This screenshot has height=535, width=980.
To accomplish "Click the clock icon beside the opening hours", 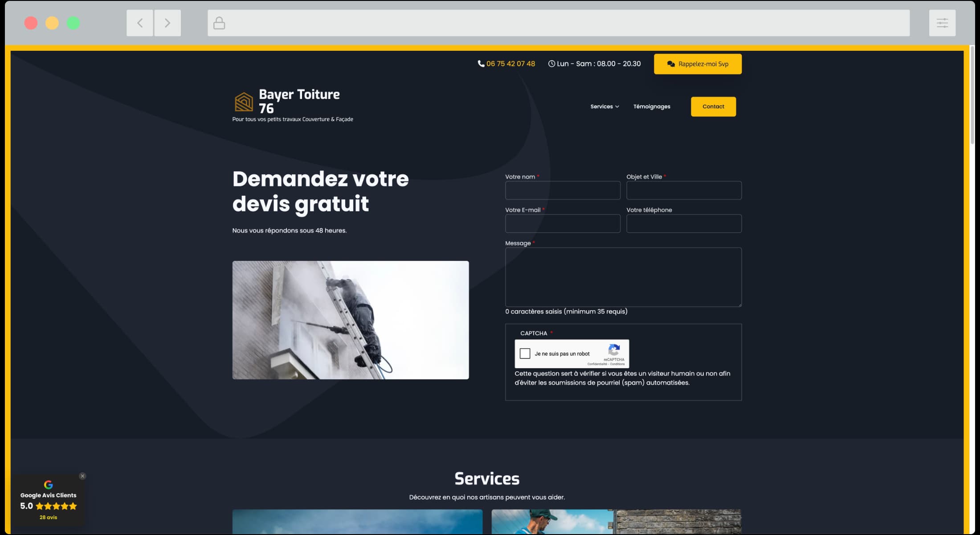I will (x=551, y=64).
